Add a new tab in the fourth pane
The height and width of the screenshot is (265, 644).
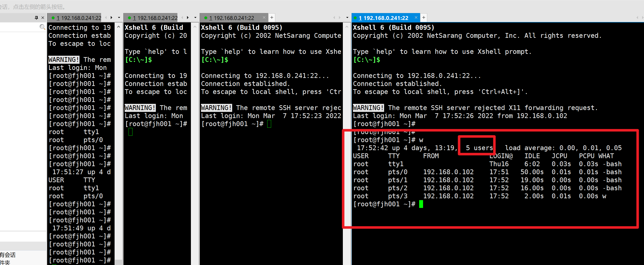tap(424, 17)
